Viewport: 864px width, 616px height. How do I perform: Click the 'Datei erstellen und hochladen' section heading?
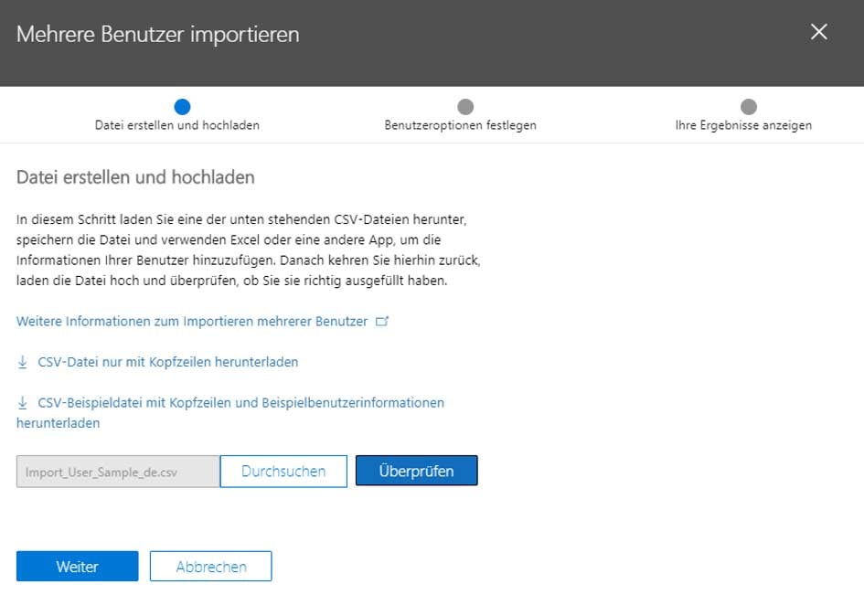[135, 177]
